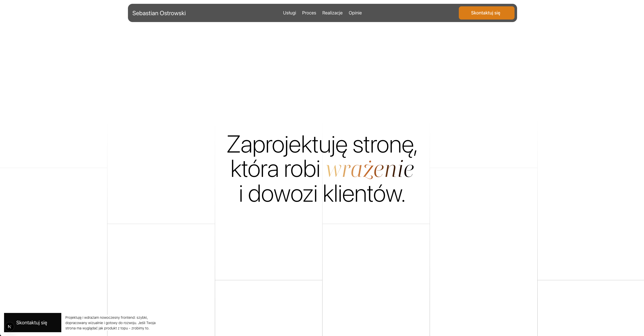The image size is (644, 336).
Task: Click the word robi in headline
Action: coord(302,169)
